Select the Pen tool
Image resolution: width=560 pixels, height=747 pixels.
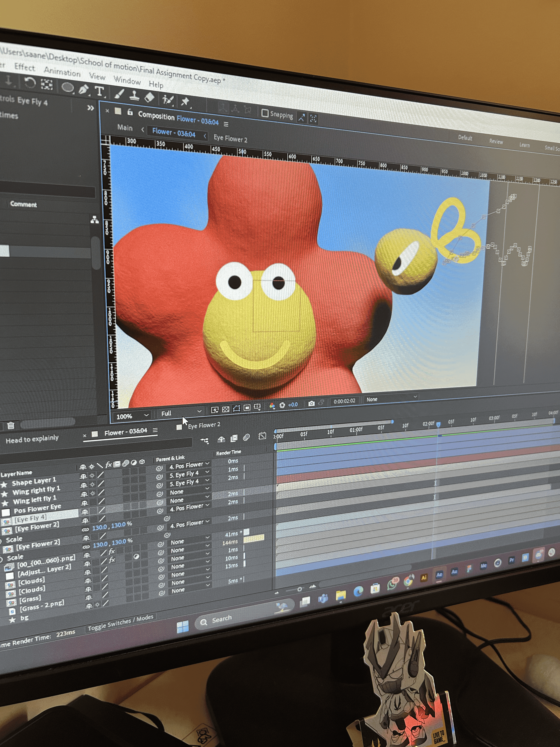point(83,90)
